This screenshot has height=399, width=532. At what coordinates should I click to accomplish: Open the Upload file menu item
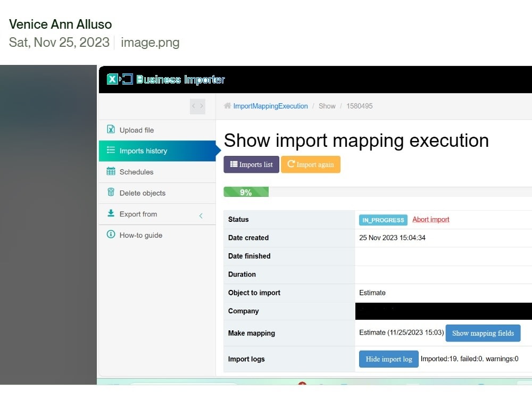coord(157,130)
